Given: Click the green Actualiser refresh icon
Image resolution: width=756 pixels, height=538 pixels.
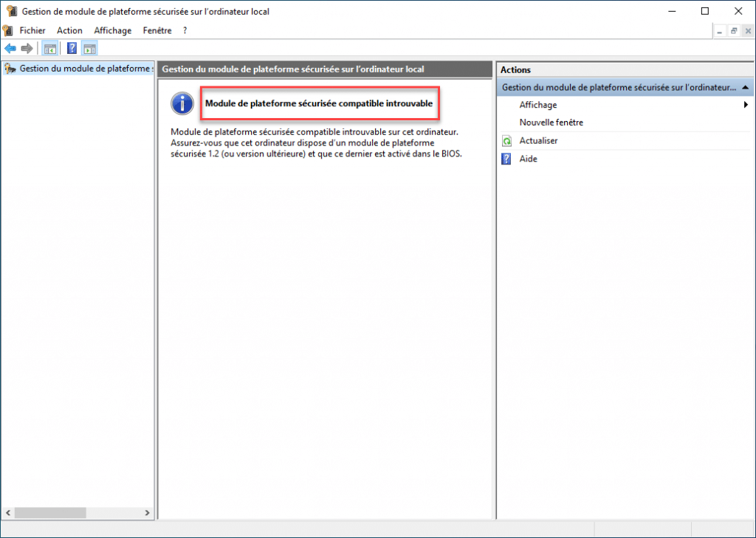Looking at the screenshot, I should point(506,140).
